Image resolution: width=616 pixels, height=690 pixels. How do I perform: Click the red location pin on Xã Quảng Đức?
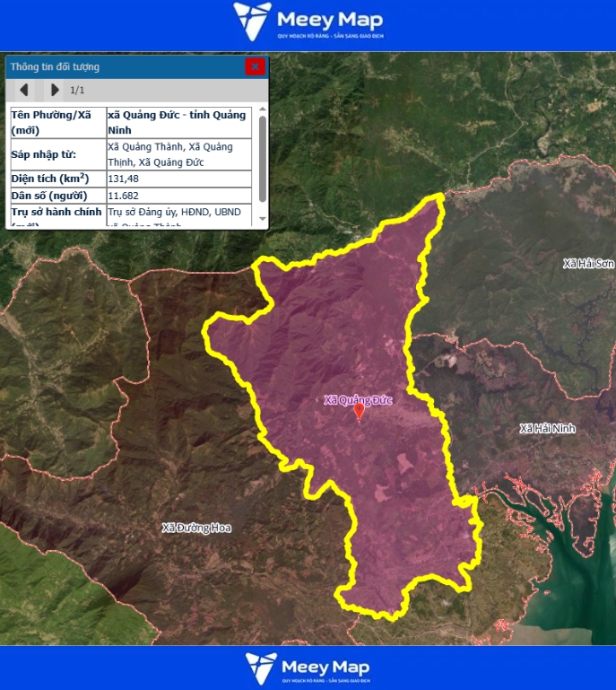pyautogui.click(x=359, y=412)
